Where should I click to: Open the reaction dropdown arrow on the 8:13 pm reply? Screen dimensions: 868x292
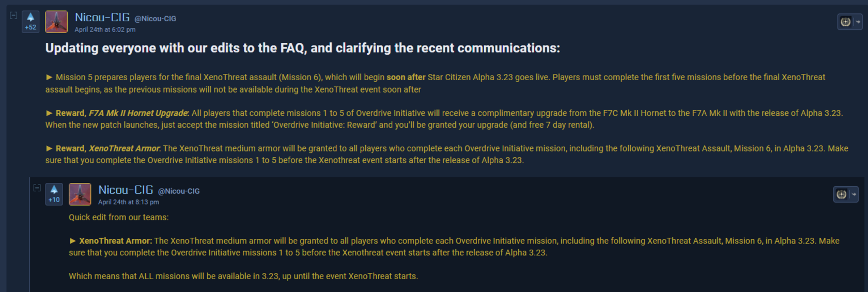[854, 194]
